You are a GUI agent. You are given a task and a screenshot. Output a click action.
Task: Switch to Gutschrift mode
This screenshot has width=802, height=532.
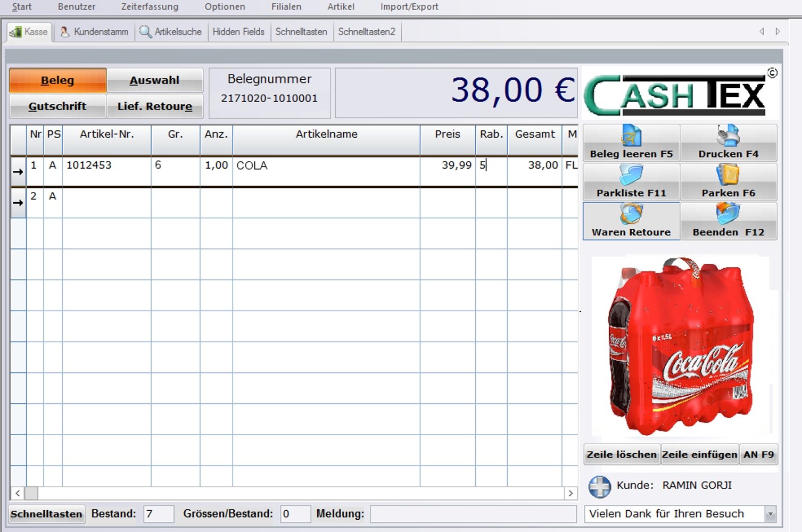[57, 106]
